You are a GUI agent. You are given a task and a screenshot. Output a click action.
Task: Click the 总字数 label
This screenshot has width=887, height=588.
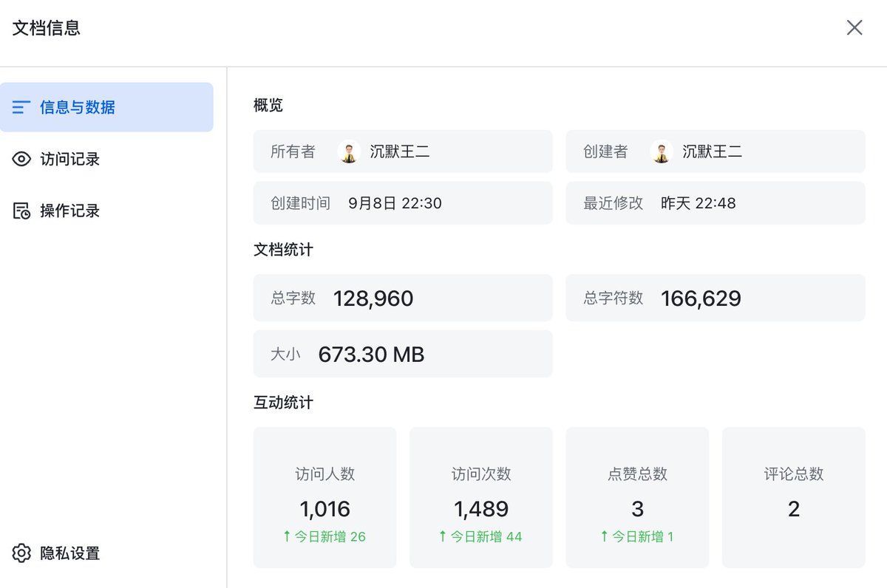293,298
